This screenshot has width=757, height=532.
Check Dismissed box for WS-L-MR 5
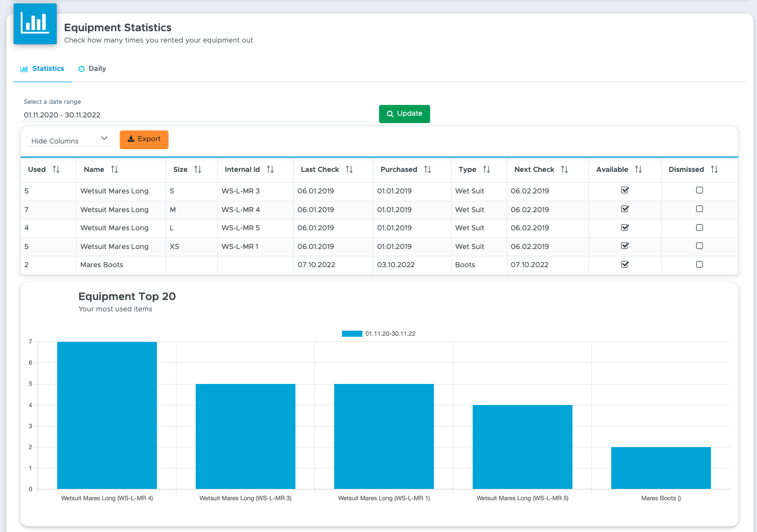pos(700,227)
